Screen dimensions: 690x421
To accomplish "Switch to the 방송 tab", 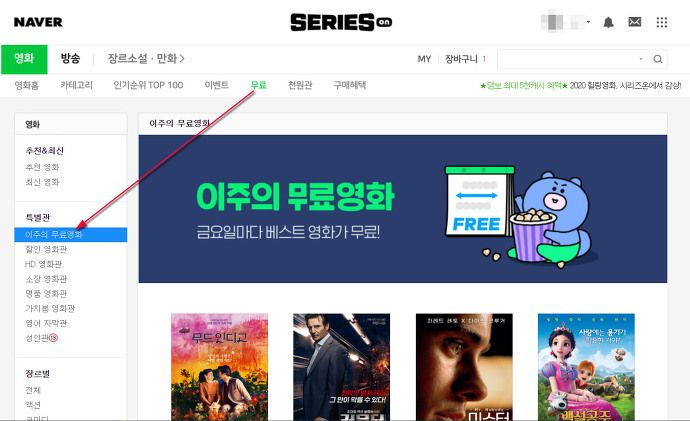I will click(70, 59).
